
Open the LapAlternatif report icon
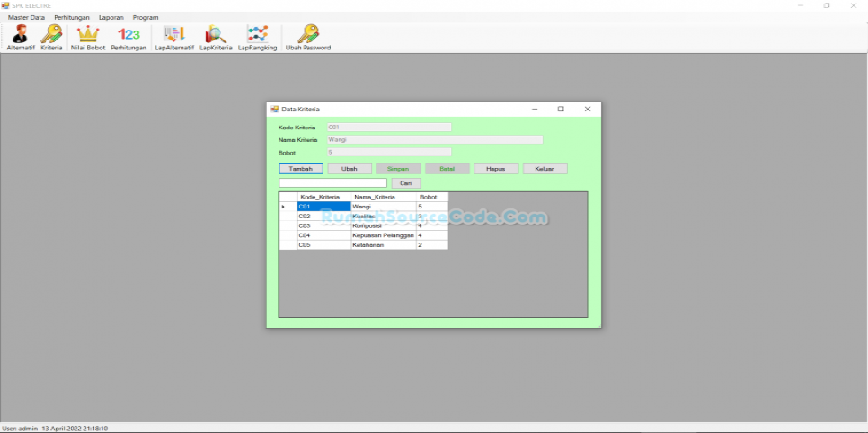tap(173, 35)
